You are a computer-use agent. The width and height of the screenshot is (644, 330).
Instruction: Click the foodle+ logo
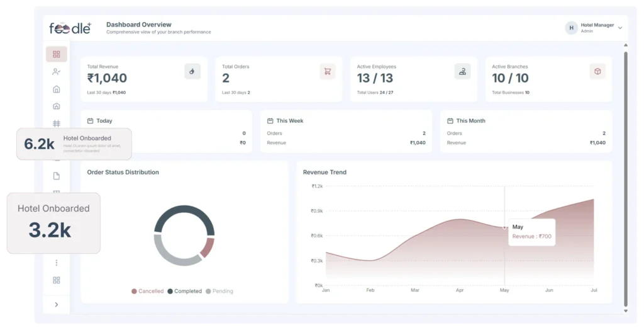point(70,28)
